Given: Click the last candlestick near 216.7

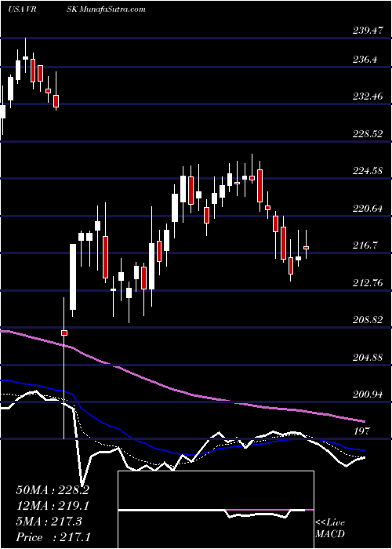Looking at the screenshot, I should (x=307, y=248).
